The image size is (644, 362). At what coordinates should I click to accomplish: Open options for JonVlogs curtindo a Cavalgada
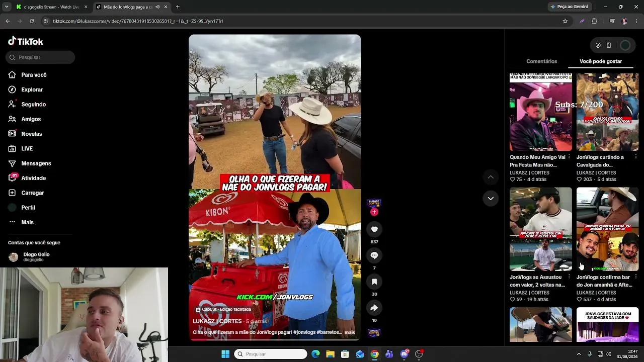coord(636,157)
